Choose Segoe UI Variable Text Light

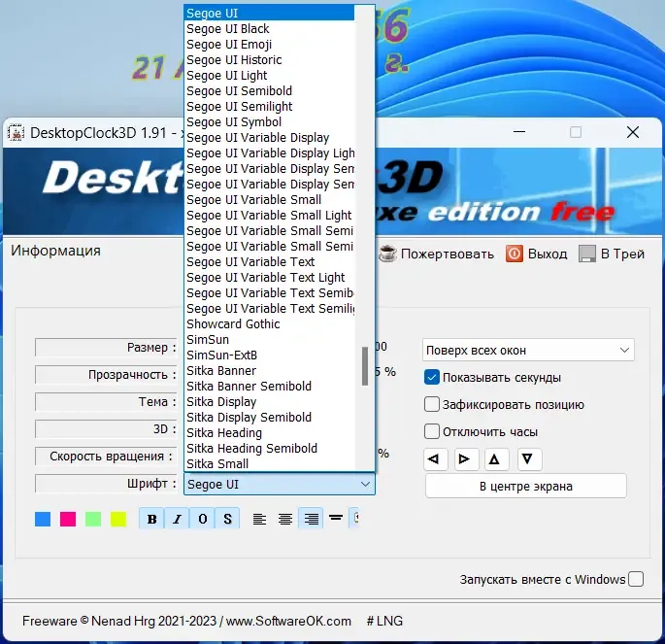[269, 278]
